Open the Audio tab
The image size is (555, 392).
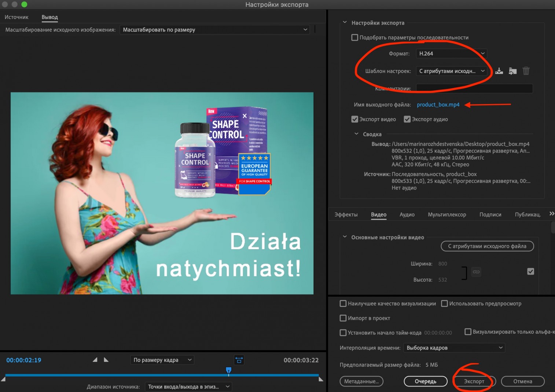407,215
